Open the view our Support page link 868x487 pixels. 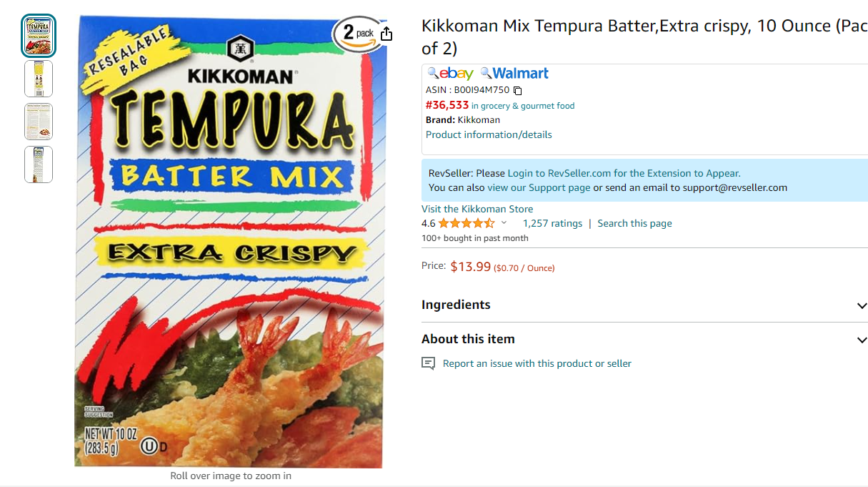click(x=539, y=187)
